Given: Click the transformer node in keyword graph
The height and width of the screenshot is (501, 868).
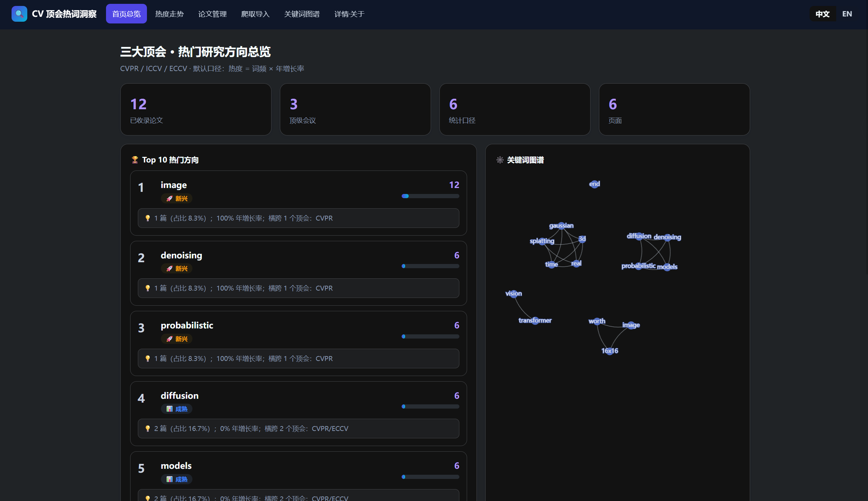Looking at the screenshot, I should coord(535,321).
